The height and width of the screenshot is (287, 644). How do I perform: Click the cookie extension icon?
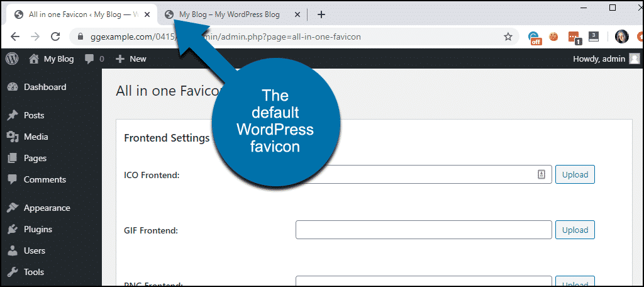(x=553, y=37)
